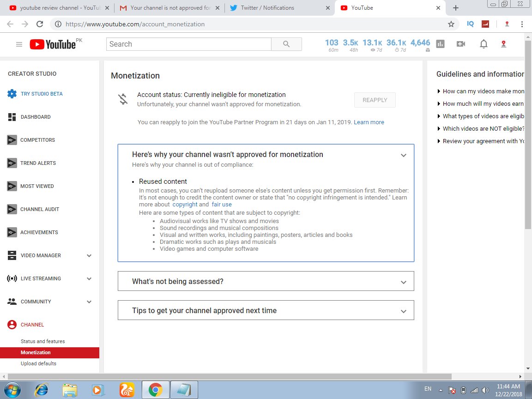Expand Tips to get channel approved panel

(x=404, y=311)
